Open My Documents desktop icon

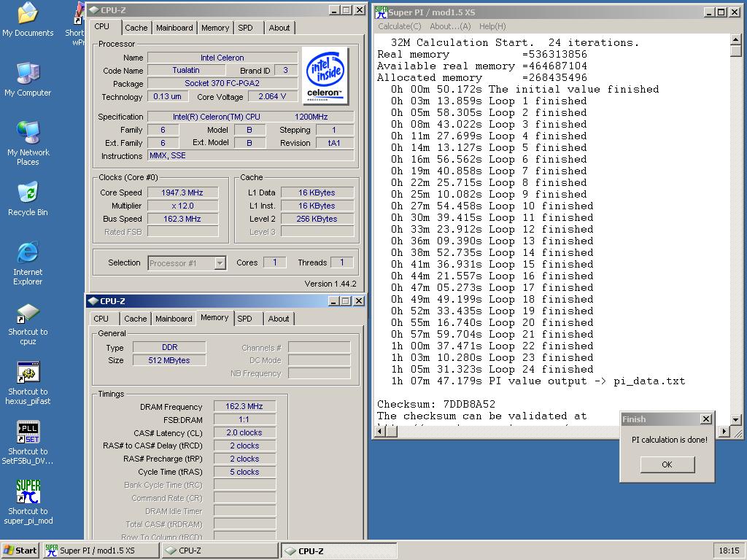coord(28,20)
